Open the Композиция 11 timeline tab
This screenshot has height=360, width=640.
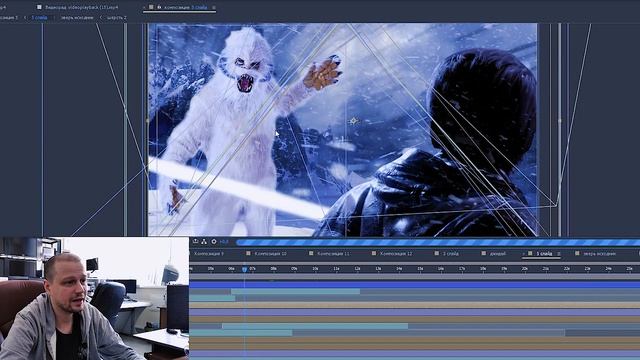pos(333,254)
